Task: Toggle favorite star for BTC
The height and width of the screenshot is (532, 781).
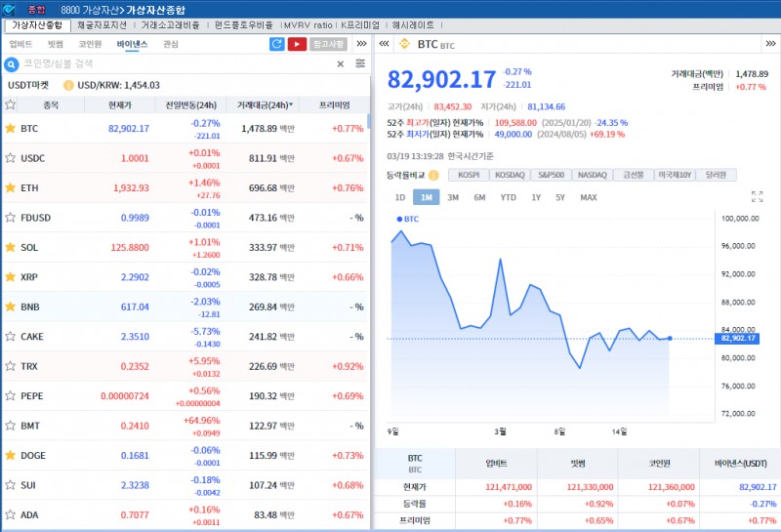Action: click(x=10, y=129)
